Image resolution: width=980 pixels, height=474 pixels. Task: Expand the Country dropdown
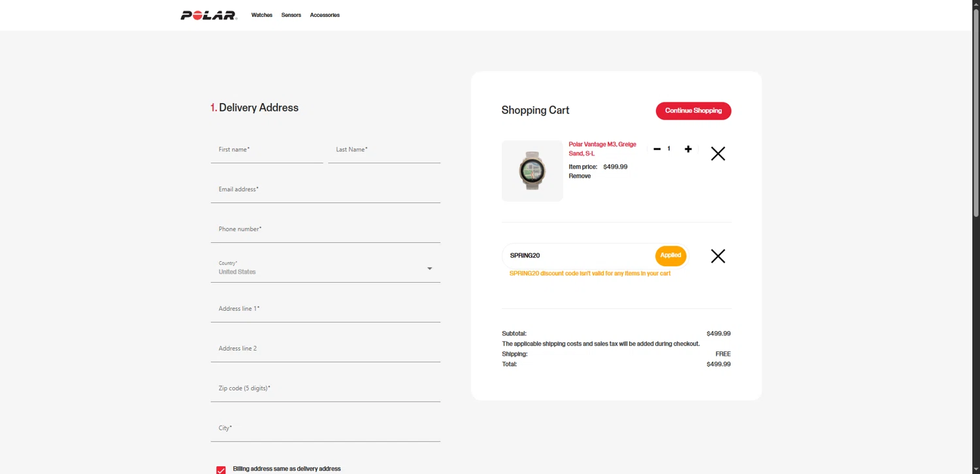pos(325,268)
